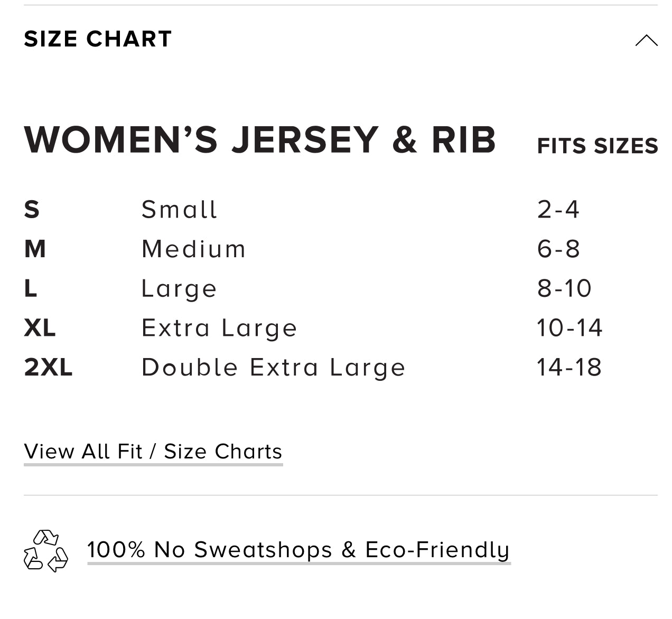Click the 2-4 fits sizes value
The height and width of the screenshot is (619, 672).
(558, 210)
